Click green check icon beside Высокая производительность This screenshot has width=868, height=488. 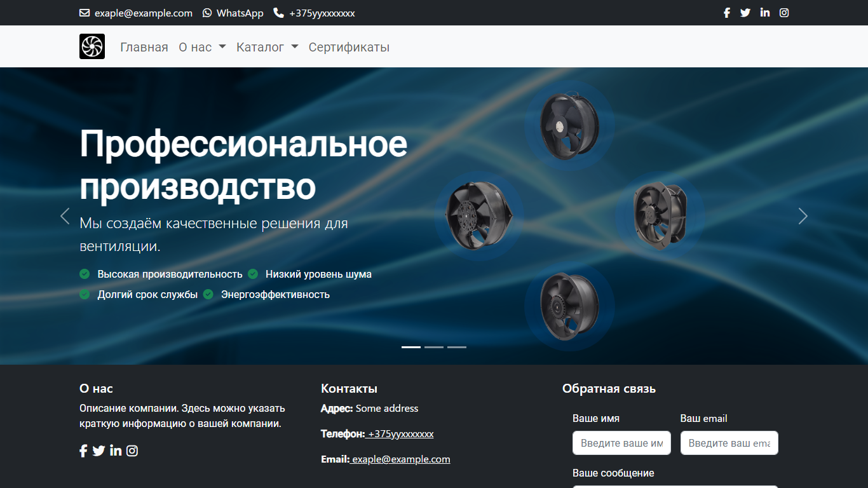click(85, 274)
